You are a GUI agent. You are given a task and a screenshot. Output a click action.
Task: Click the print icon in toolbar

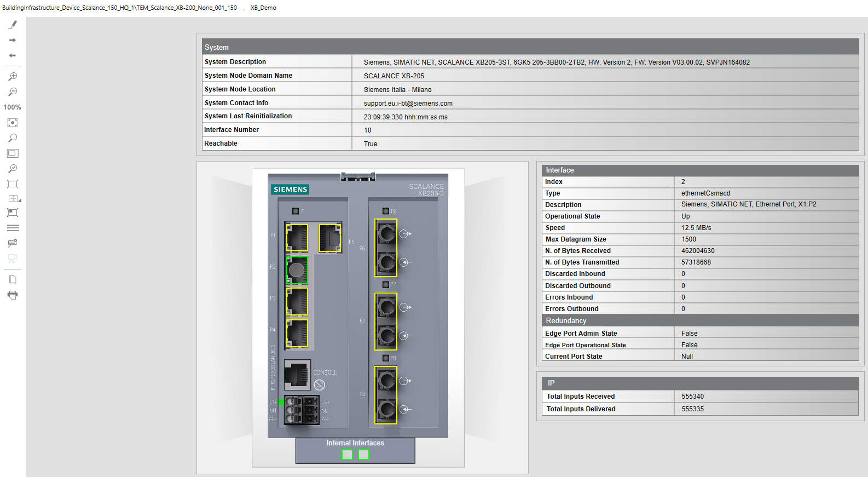tap(13, 295)
